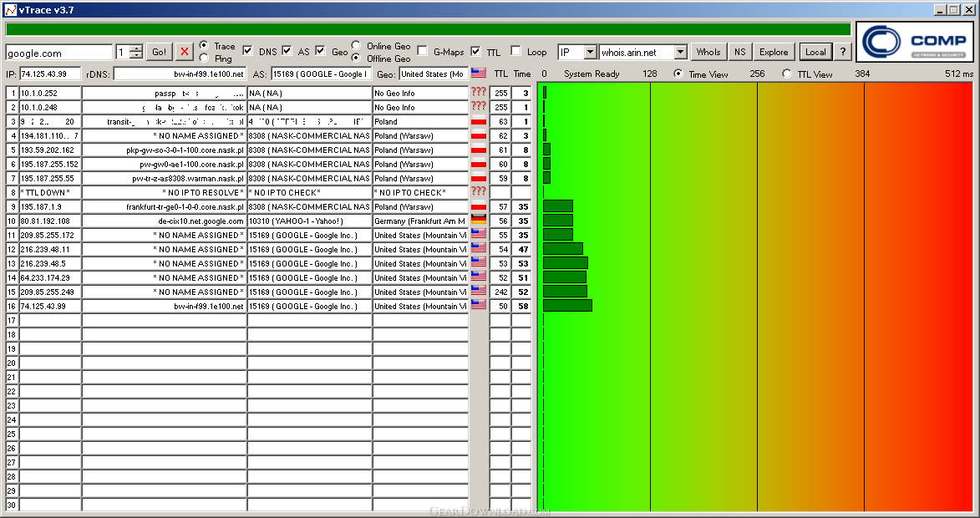Click the Polish flag in hop 9

coord(479,206)
